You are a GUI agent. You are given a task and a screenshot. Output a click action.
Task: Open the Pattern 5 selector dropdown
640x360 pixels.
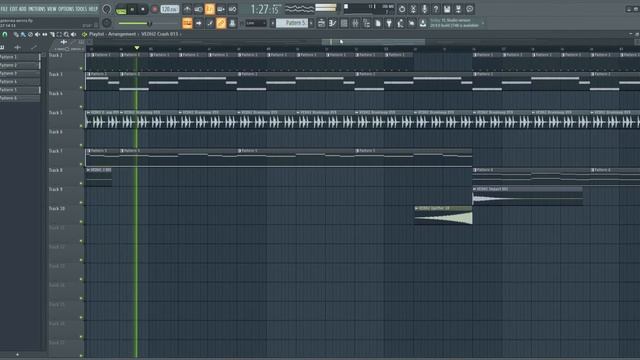292,23
